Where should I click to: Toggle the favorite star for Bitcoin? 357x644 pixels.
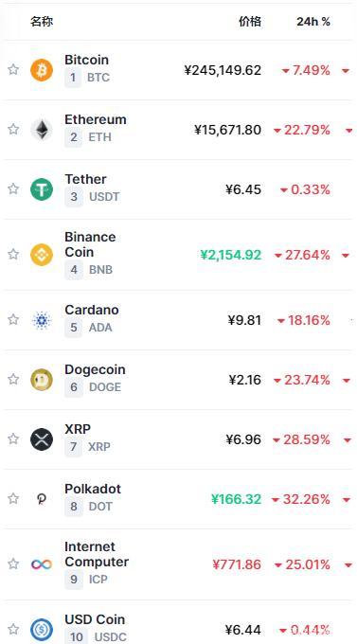[13, 69]
